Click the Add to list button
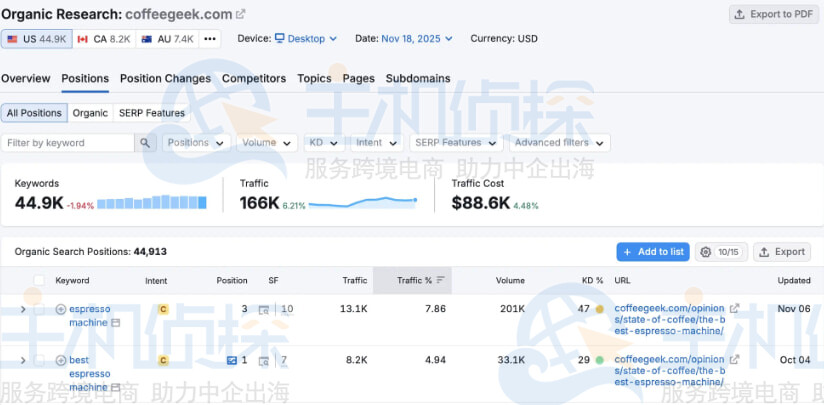Image resolution: width=824 pixels, height=405 pixels. click(652, 252)
